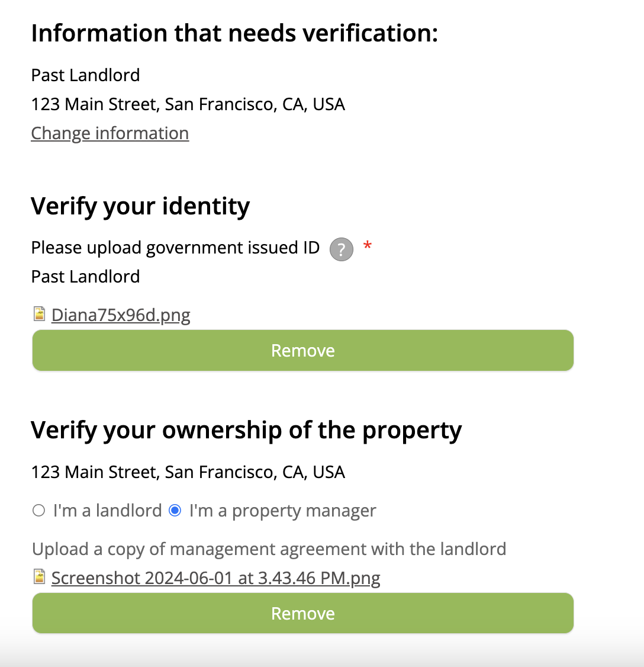Click the red required asterisk
Viewport: 644px width, 667px height.
368,246
